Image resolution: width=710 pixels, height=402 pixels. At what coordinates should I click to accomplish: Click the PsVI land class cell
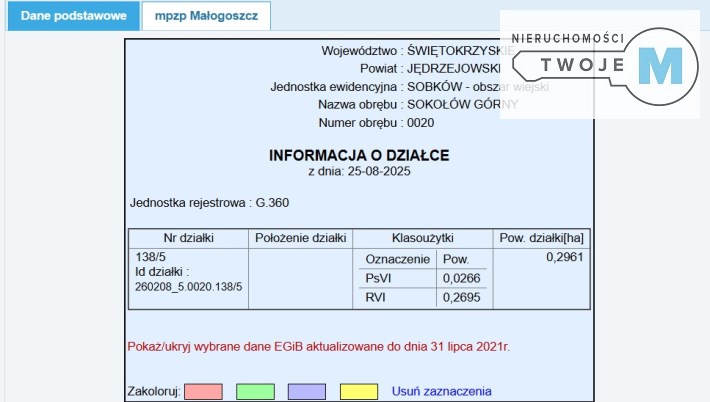point(378,278)
